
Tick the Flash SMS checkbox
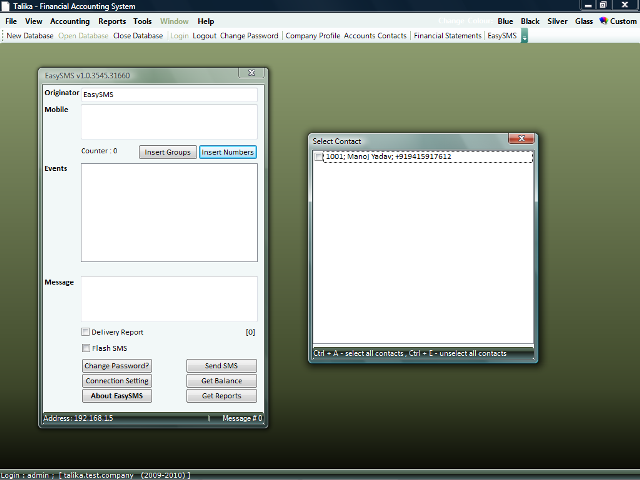[x=86, y=348]
